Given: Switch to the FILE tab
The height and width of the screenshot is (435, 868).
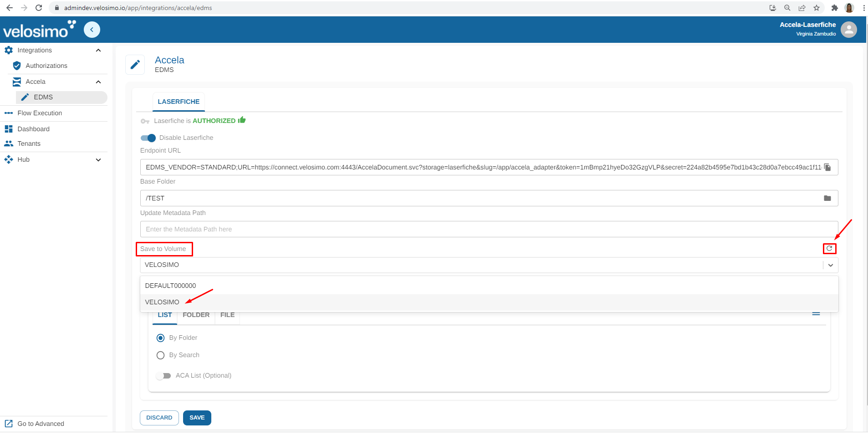Looking at the screenshot, I should [227, 315].
